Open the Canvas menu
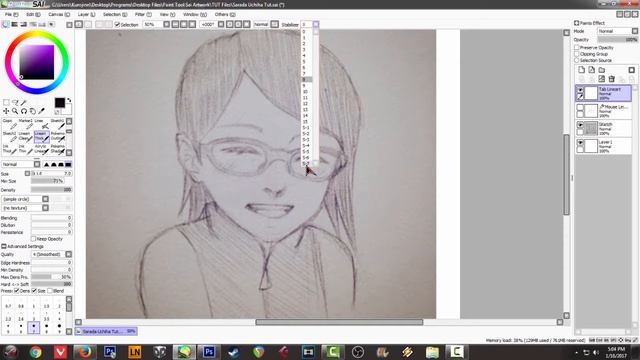This screenshot has height=360, width=640. coord(59,14)
